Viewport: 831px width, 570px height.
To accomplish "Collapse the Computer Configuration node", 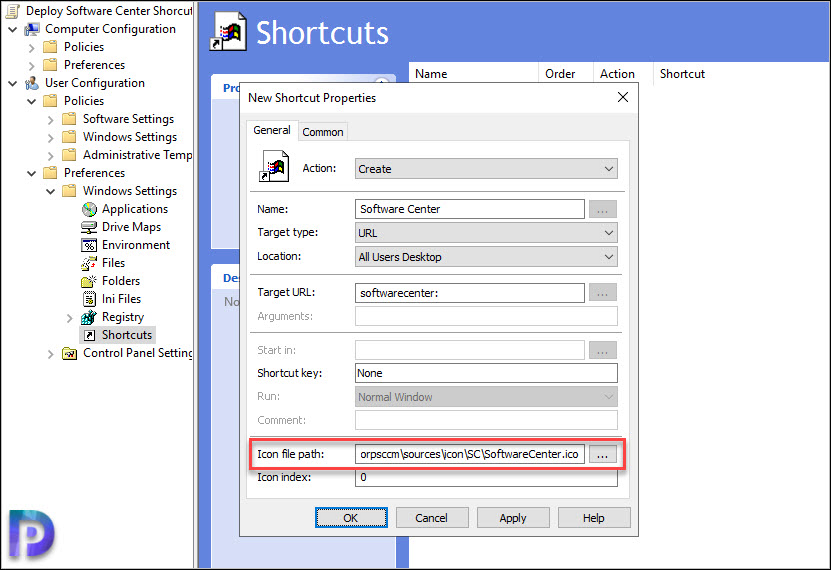I will pyautogui.click(x=13, y=30).
